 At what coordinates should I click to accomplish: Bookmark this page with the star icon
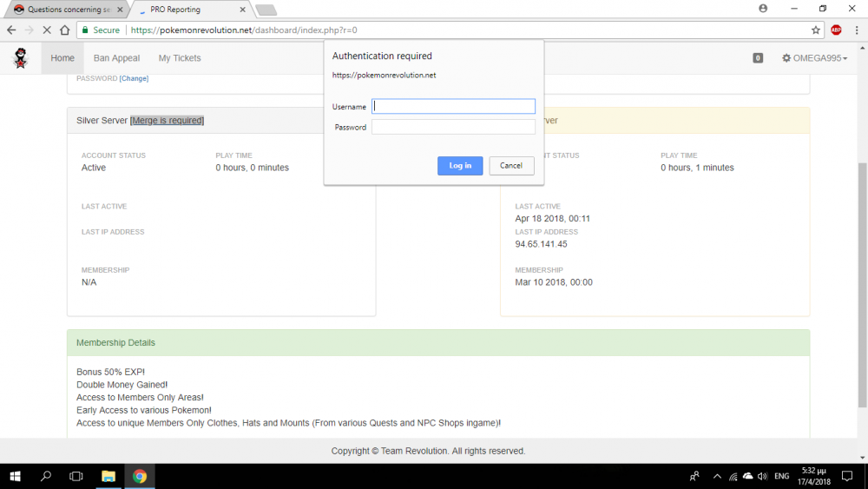815,30
